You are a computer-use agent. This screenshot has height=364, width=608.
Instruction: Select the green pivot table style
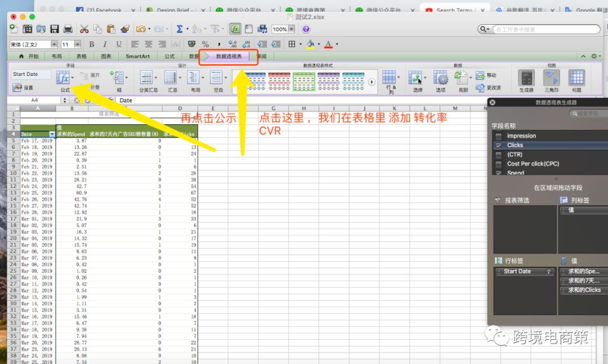coord(304,81)
